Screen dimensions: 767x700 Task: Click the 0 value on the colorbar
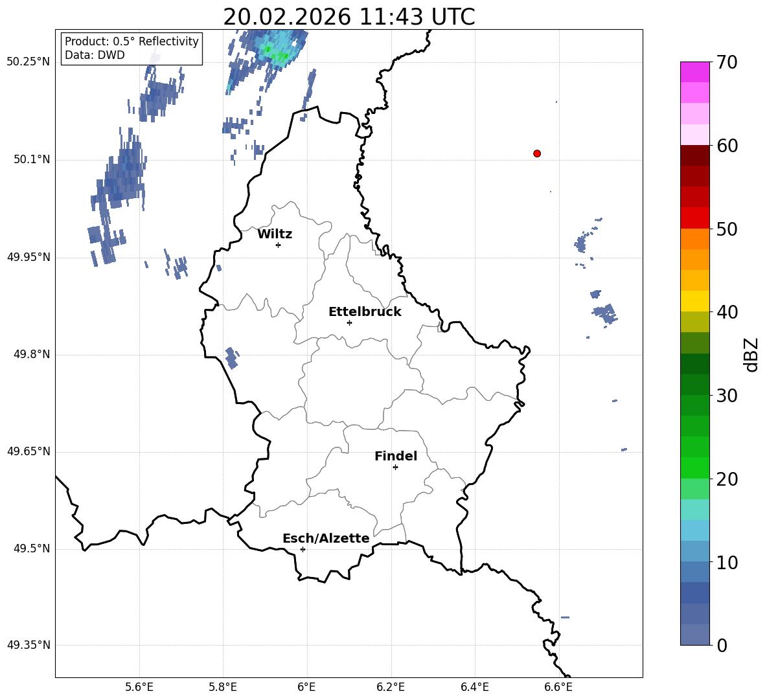click(x=722, y=646)
